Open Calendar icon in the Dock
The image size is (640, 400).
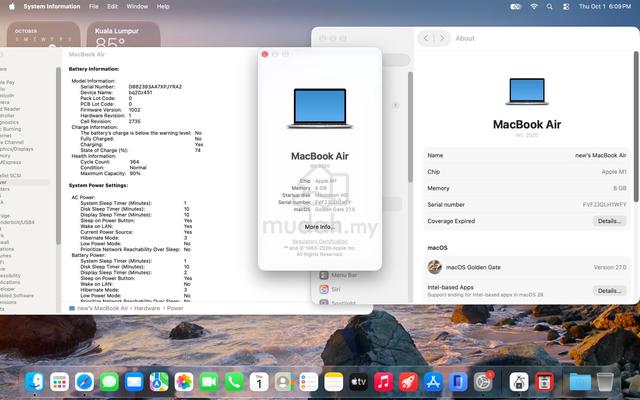tap(259, 382)
